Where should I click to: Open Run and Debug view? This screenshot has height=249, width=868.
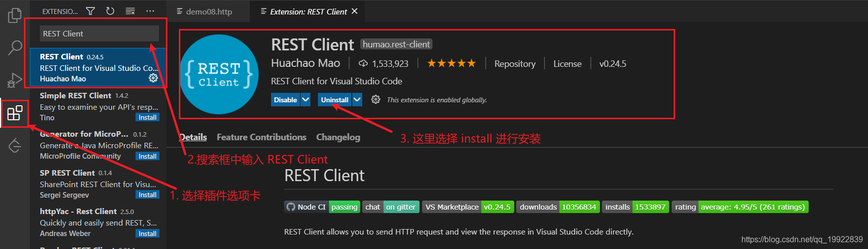click(x=15, y=80)
